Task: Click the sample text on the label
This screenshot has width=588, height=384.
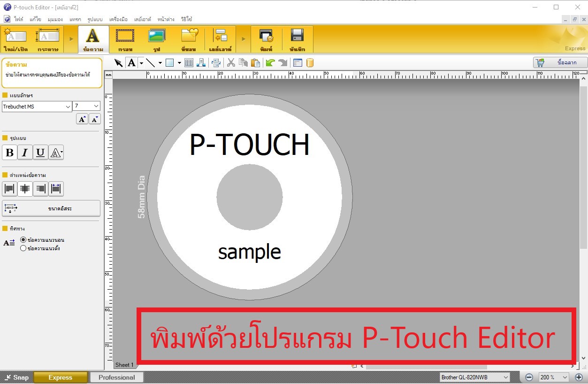Action: point(250,252)
